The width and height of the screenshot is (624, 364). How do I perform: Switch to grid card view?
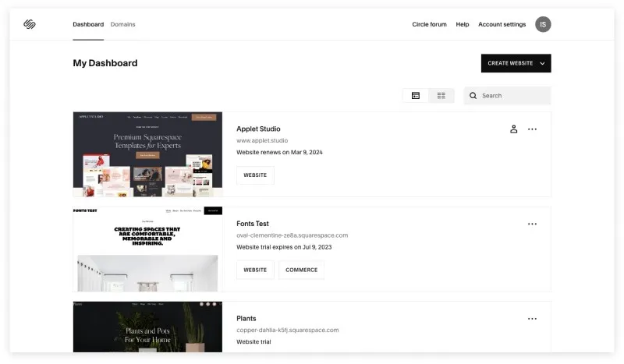[416, 95]
